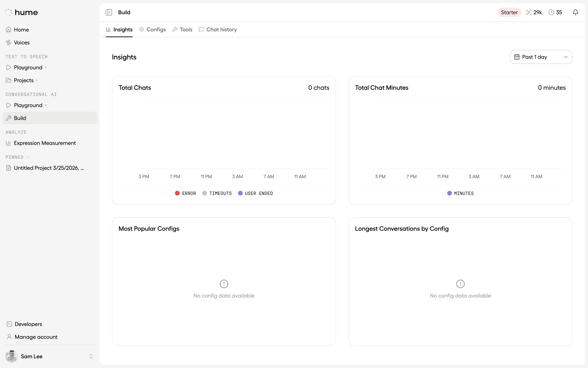Go to Home in the sidebar

point(50,30)
